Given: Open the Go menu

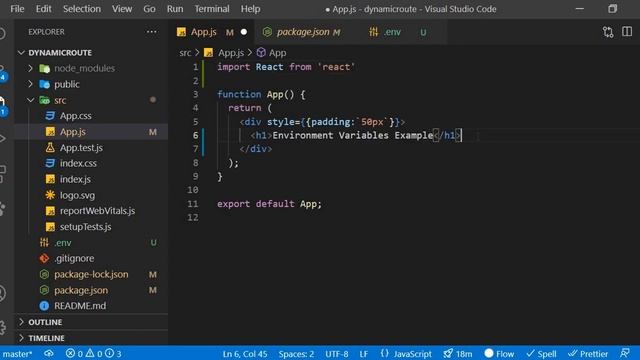Looking at the screenshot, I should point(149,9).
